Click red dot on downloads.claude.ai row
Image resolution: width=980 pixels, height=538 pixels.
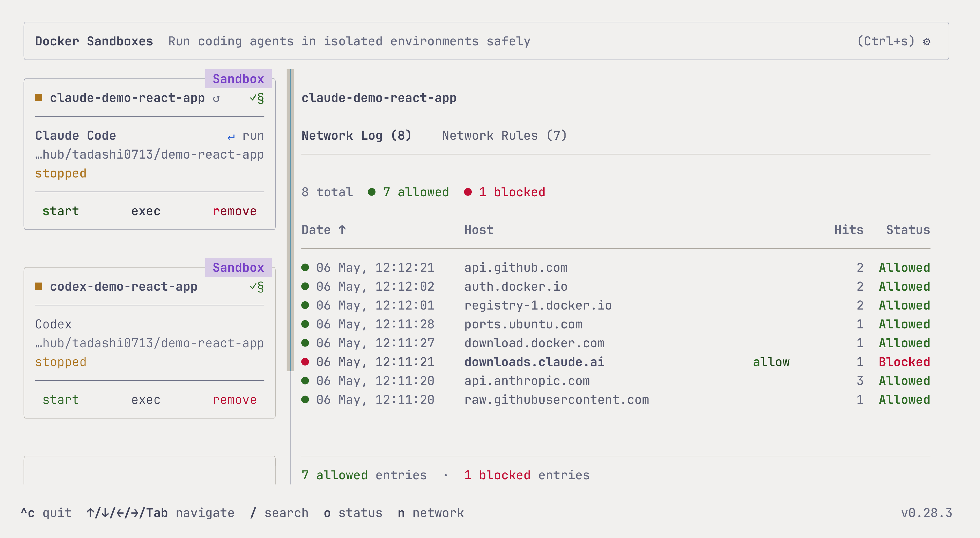(x=305, y=362)
